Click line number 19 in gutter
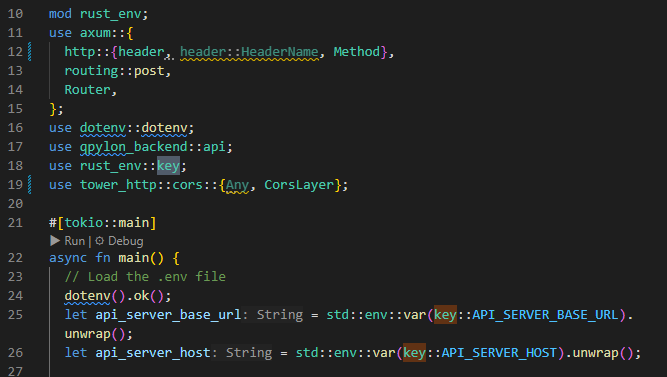667x377 pixels. (15, 185)
